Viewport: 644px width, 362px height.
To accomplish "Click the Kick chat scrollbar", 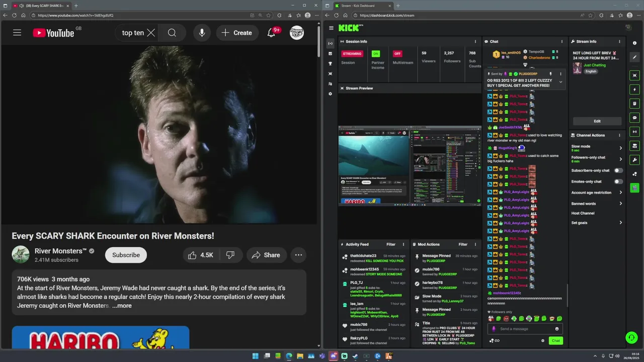I will (x=567, y=296).
